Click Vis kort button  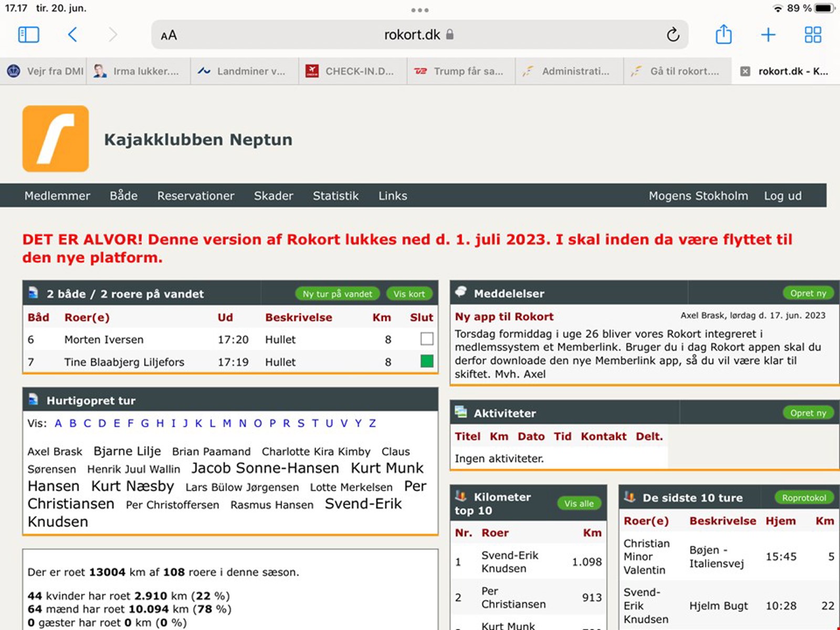409,294
